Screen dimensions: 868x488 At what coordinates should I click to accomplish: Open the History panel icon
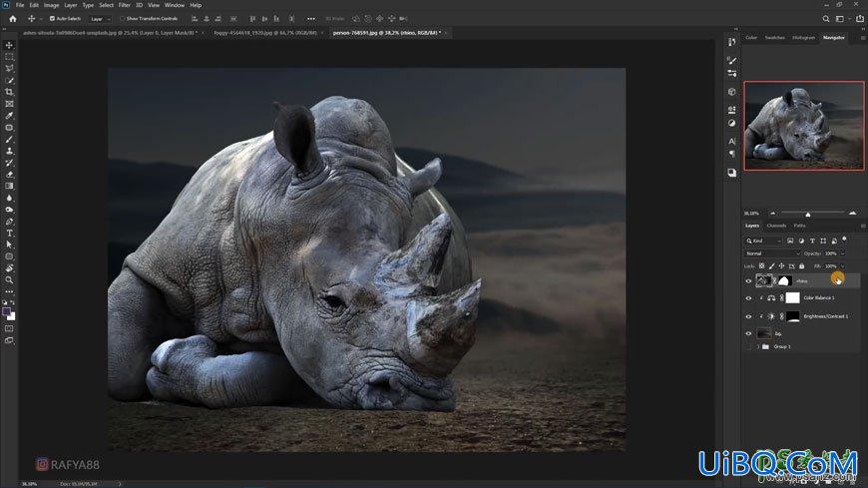[732, 42]
